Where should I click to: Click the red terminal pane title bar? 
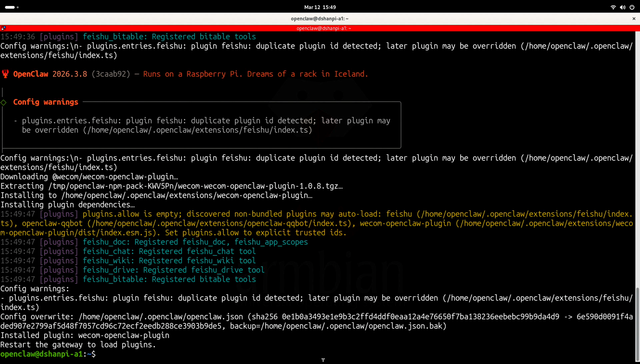[323, 28]
